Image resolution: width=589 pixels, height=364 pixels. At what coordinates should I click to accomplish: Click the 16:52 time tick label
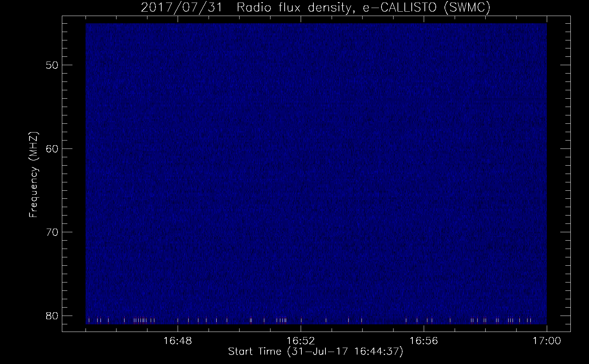pos(301,341)
